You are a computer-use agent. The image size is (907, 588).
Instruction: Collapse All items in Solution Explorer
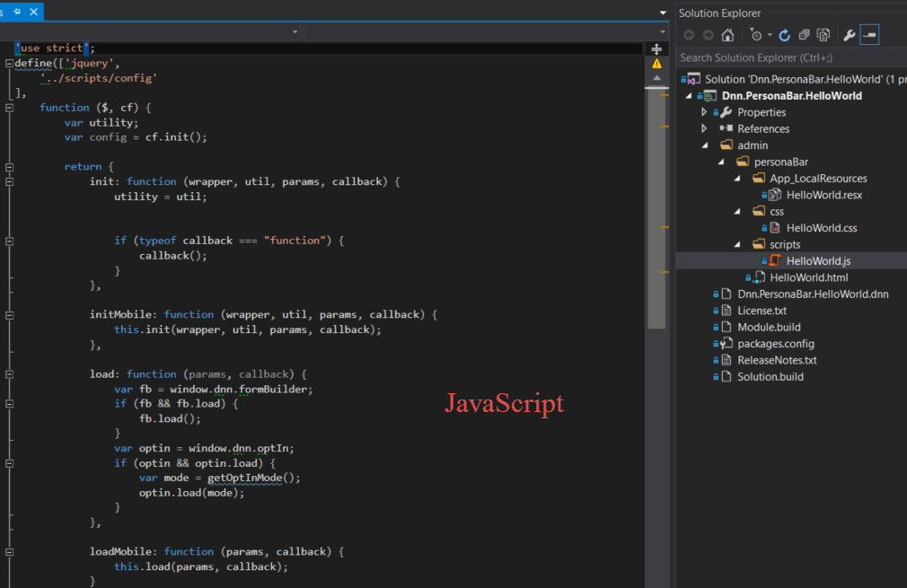804,35
